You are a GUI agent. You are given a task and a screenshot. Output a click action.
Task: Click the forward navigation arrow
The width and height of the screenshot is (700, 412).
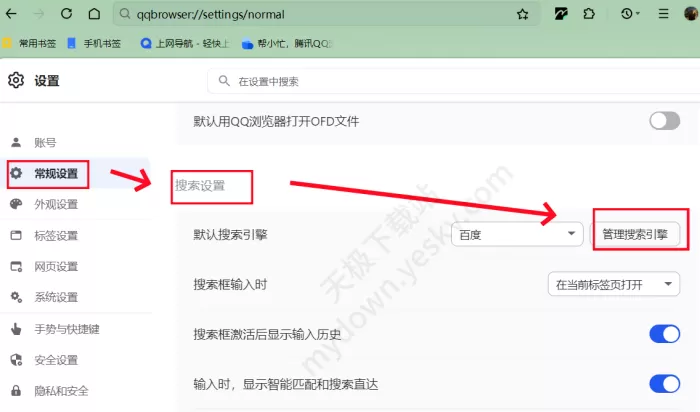tap(39, 14)
